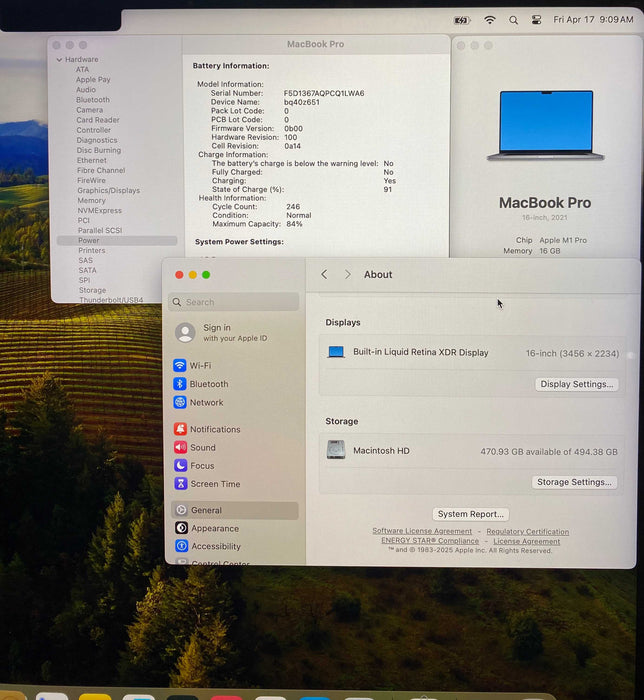644x700 pixels.
Task: Open the Software License Agreement link
Action: (x=422, y=531)
